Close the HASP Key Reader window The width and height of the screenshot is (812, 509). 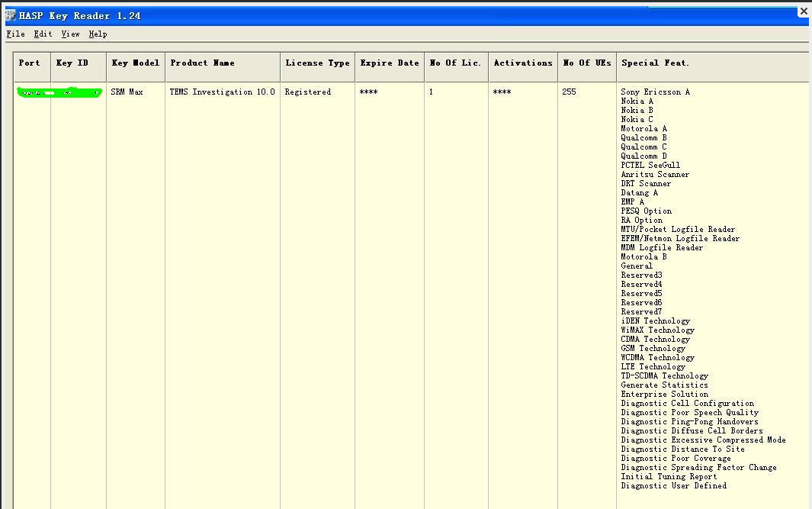[804, 11]
